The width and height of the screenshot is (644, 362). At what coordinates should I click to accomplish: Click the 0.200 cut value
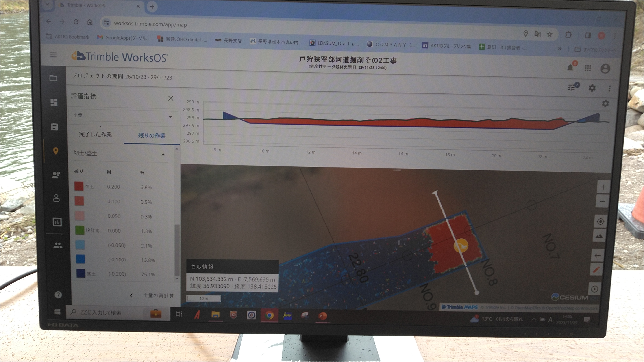point(113,187)
